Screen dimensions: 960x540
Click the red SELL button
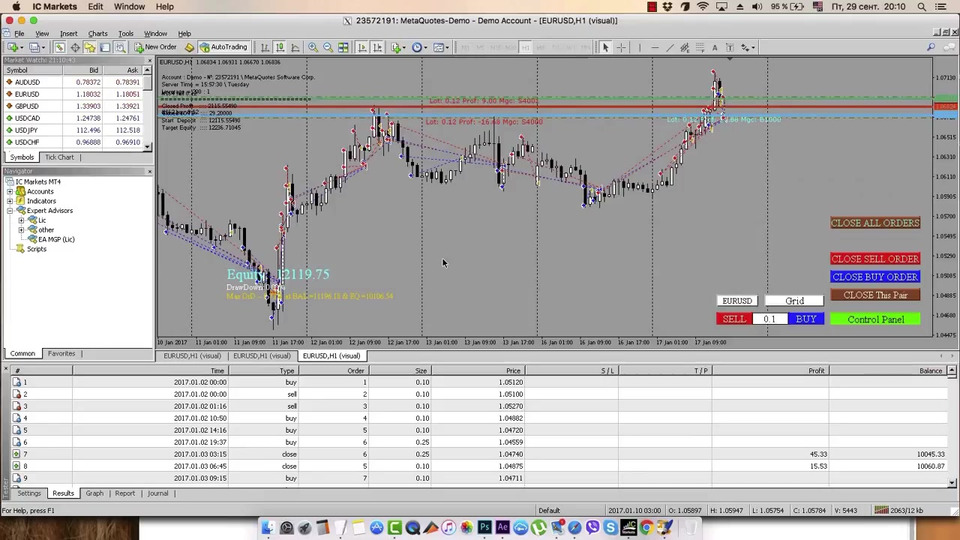[x=733, y=319]
